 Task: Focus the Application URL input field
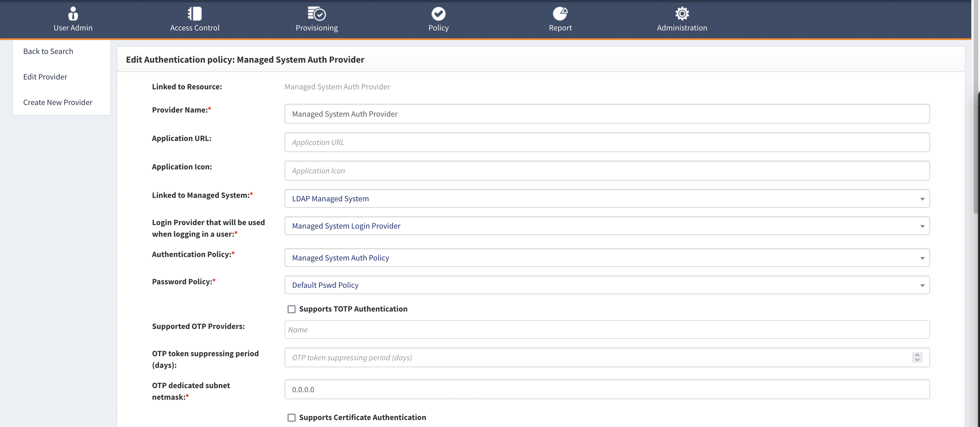[x=607, y=142]
